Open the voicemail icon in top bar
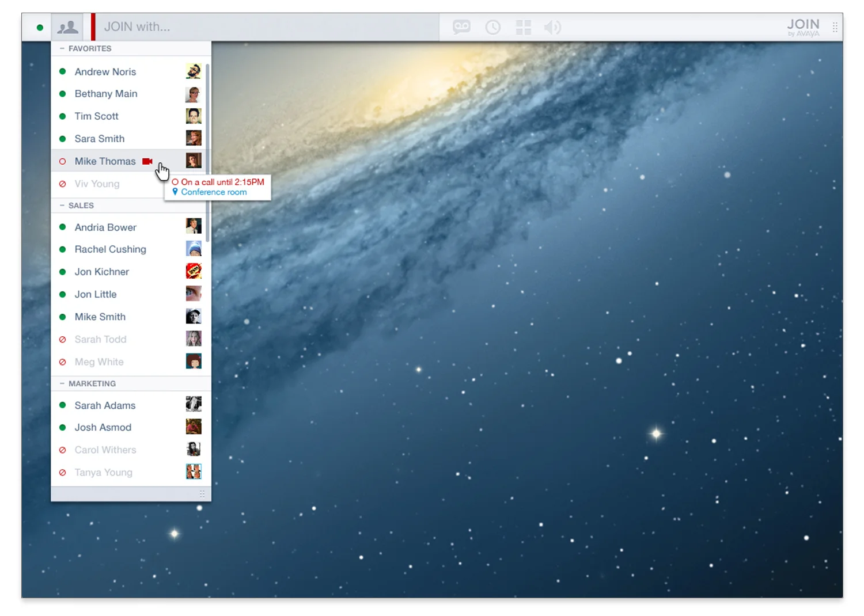Screen dimensions: 864x616 click(x=461, y=27)
